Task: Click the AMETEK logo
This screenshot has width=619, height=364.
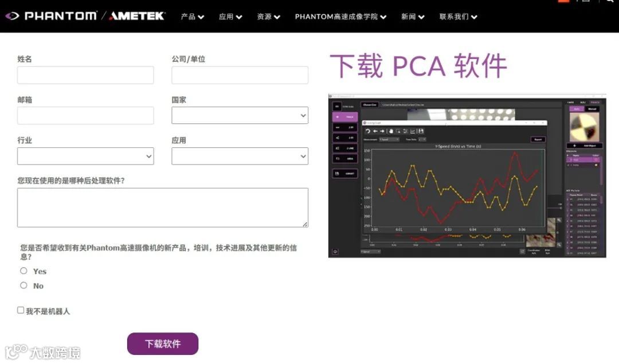Action: 138,16
